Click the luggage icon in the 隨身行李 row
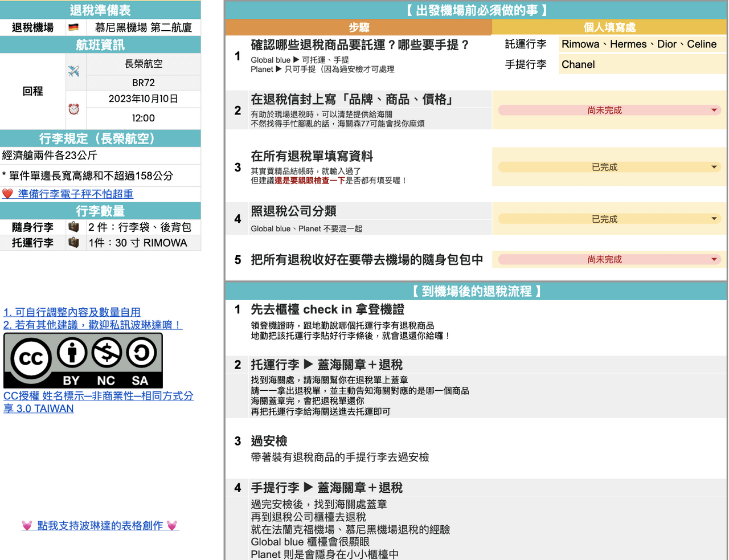The image size is (729, 560). (x=73, y=227)
